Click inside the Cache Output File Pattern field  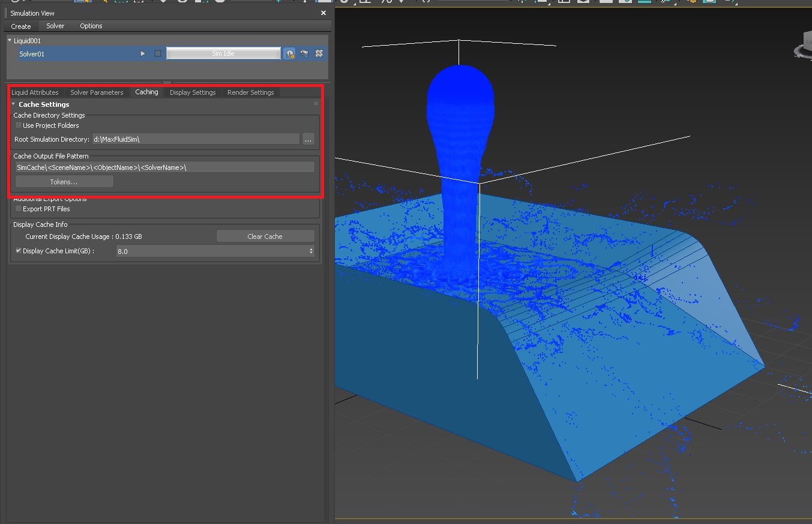pos(165,167)
